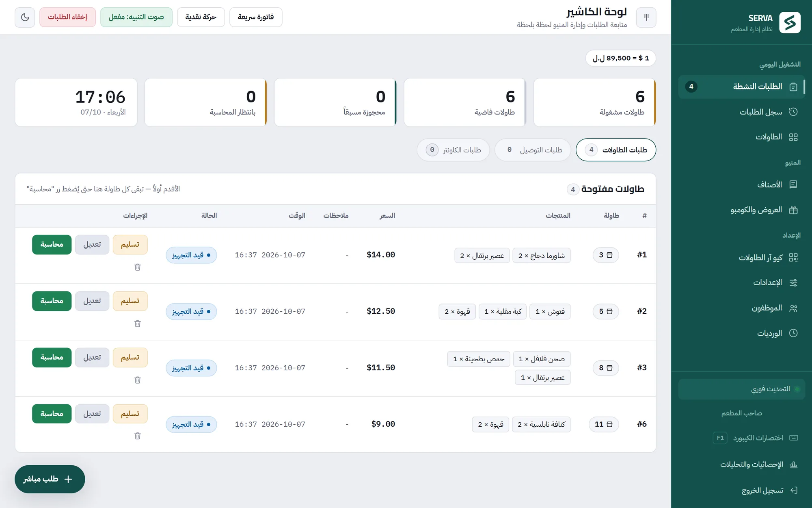Delete order #6 using its trash icon
The image size is (812, 508).
click(138, 436)
